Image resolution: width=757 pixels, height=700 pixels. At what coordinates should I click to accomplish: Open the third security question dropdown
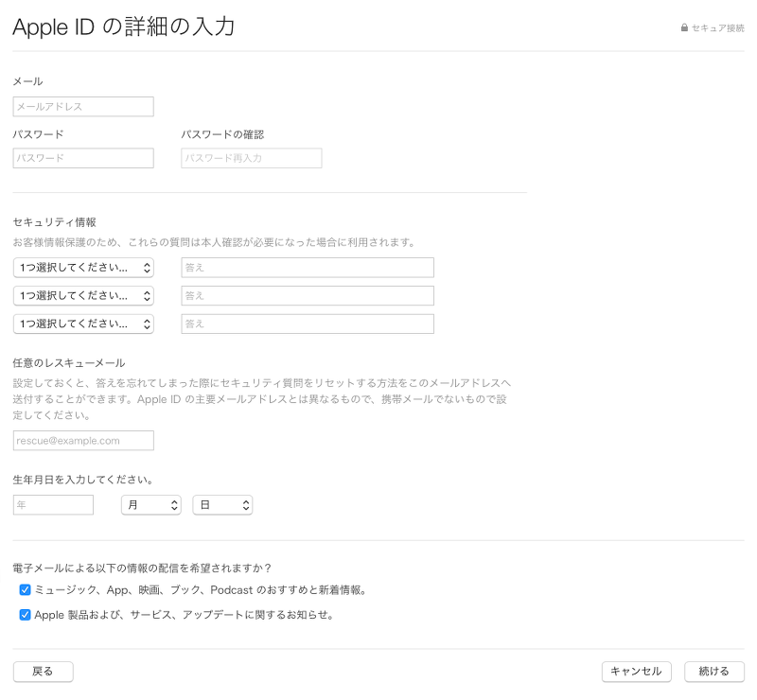click(x=83, y=324)
